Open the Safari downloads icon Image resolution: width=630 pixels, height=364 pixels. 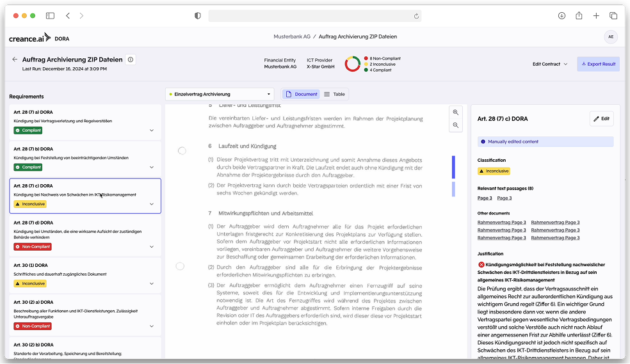[561, 15]
